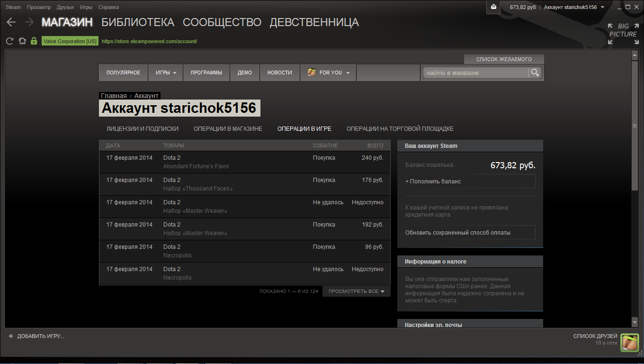Image resolution: width=644 pixels, height=364 pixels.
Task: Click the vertical scrollbar thumb
Action: tap(635, 126)
